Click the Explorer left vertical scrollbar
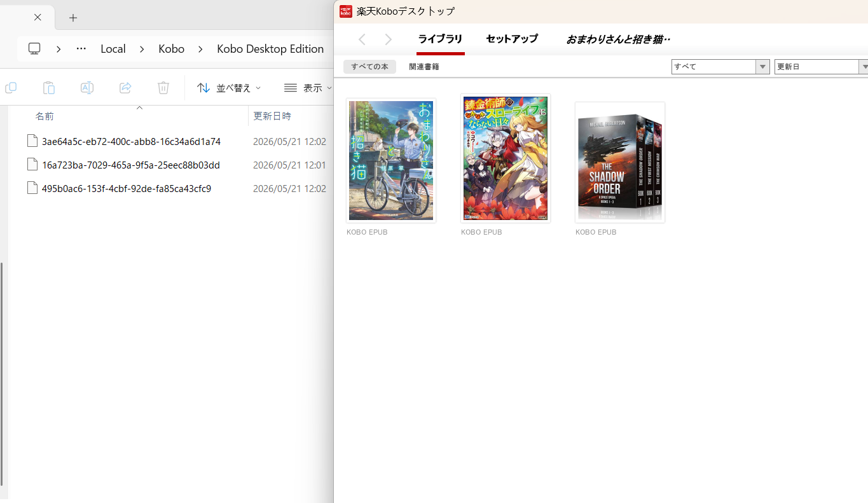The image size is (868, 503). coord(2,374)
